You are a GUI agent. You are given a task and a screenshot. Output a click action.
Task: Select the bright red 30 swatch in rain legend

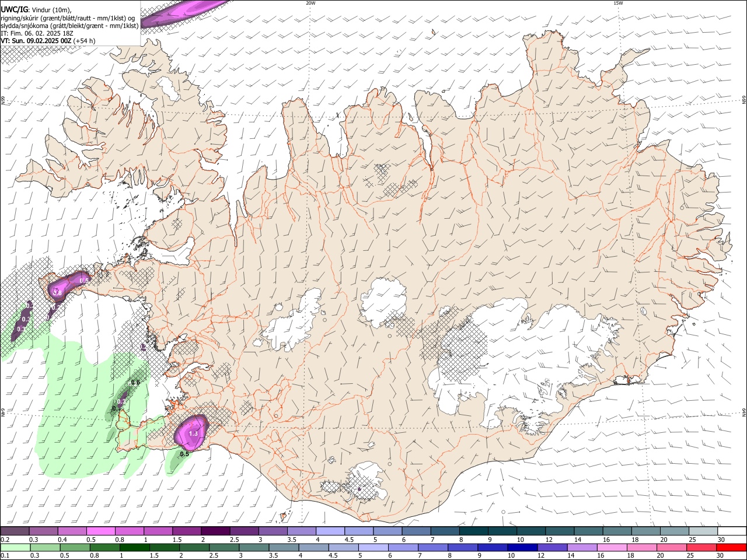click(731, 548)
